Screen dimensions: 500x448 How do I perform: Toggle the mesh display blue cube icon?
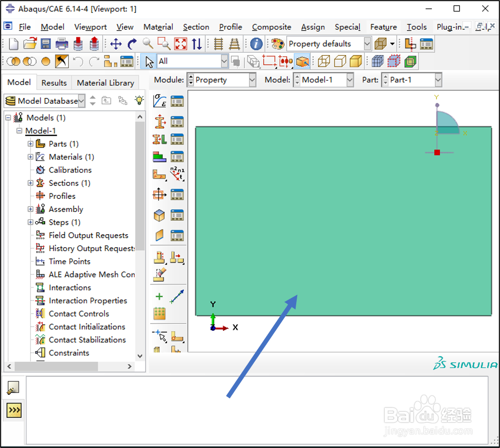coord(377,61)
